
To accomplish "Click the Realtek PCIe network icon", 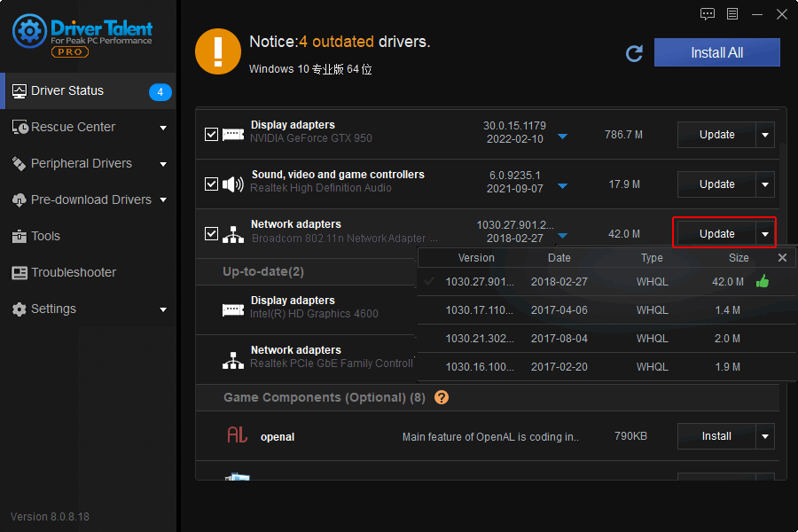I will tap(233, 361).
